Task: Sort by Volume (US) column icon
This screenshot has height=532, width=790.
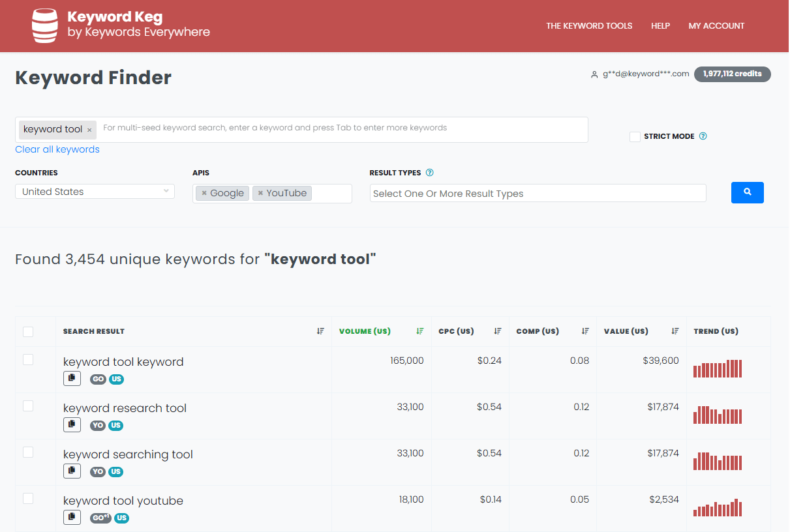Action: [420, 331]
